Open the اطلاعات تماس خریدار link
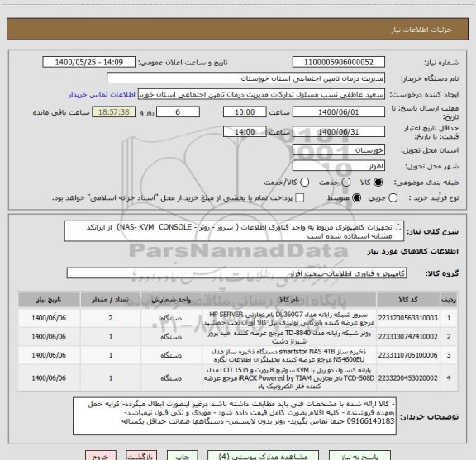 [x=102, y=95]
